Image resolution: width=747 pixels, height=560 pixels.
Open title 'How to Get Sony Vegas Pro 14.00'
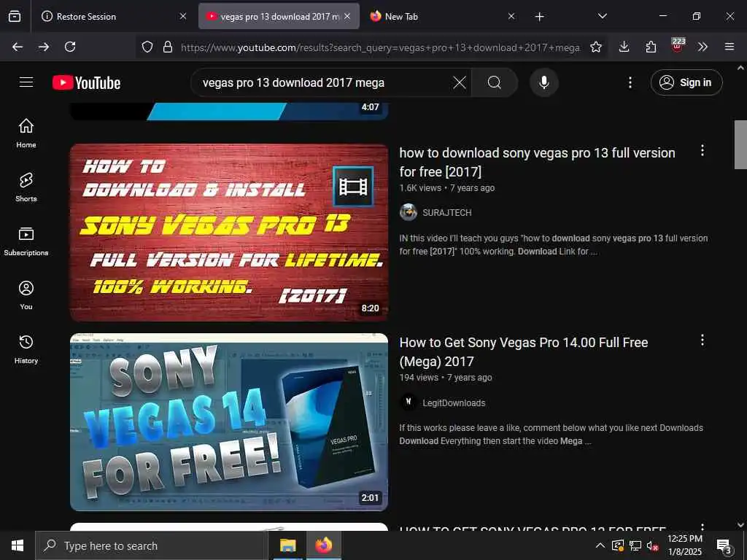click(x=524, y=351)
